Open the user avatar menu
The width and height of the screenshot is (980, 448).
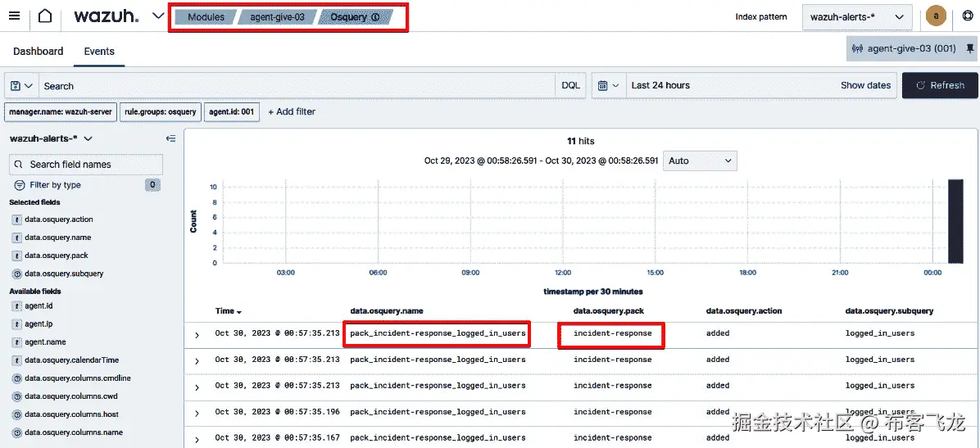[936, 16]
